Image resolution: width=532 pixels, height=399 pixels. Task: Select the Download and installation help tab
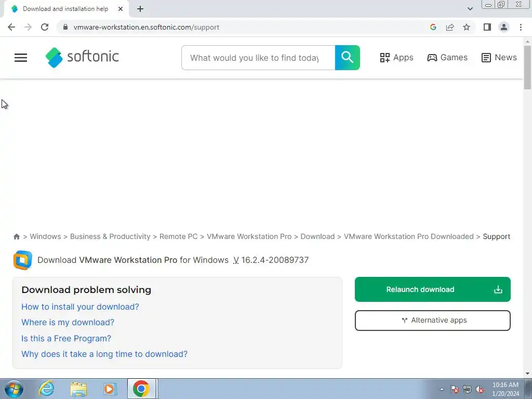pos(66,9)
